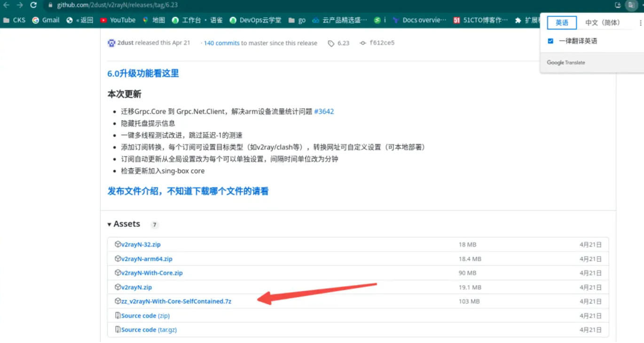The image size is (644, 343).
Task: Open the CKS bookmark folder
Action: 14,20
